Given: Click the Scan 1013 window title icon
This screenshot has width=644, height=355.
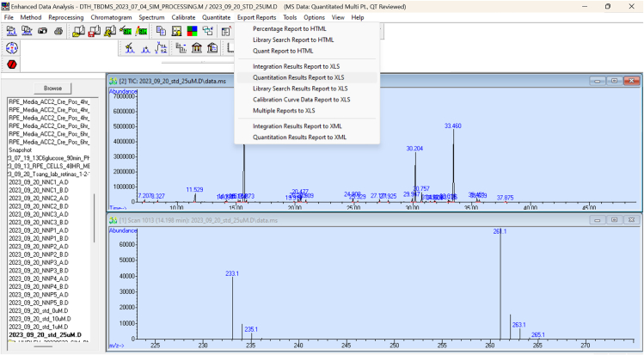Looking at the screenshot, I should click(x=113, y=220).
